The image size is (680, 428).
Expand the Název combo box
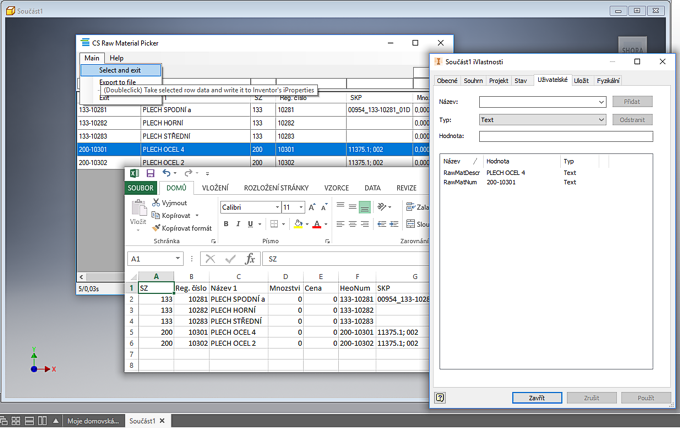click(x=601, y=102)
